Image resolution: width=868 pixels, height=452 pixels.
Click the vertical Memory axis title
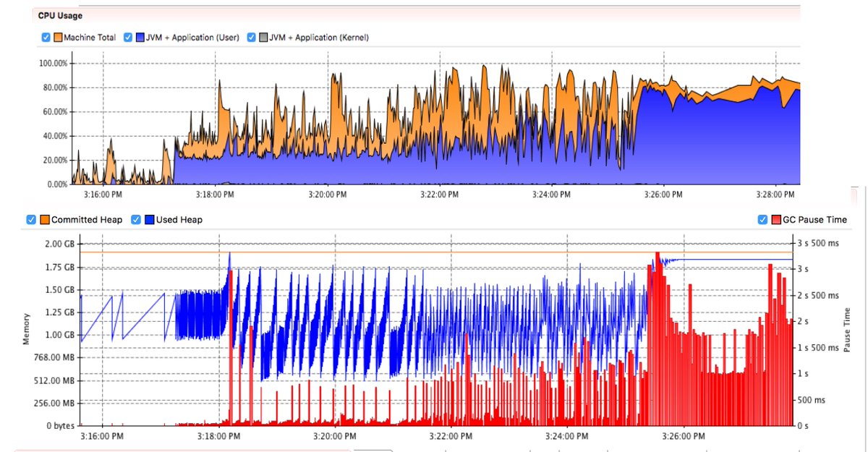pyautogui.click(x=27, y=328)
